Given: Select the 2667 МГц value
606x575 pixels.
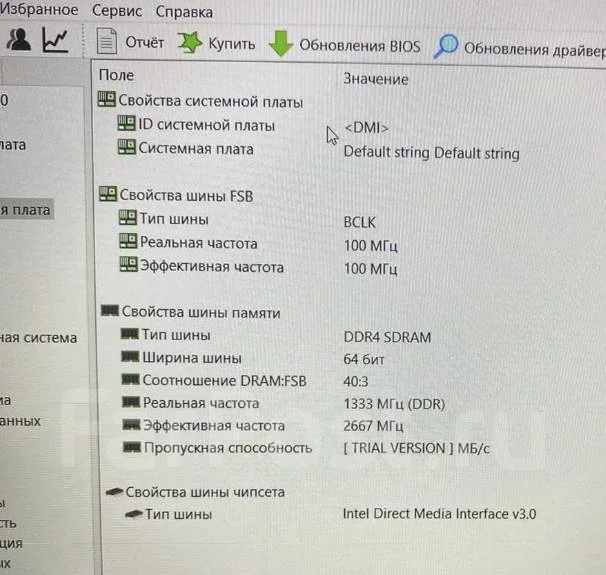Looking at the screenshot, I should (x=373, y=426).
